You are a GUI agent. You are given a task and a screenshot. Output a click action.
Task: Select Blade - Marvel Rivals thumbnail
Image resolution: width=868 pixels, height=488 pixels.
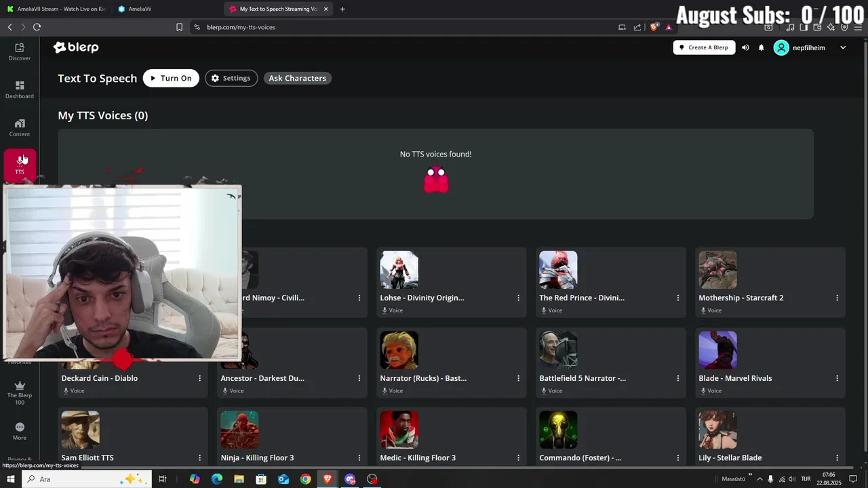[x=717, y=350]
